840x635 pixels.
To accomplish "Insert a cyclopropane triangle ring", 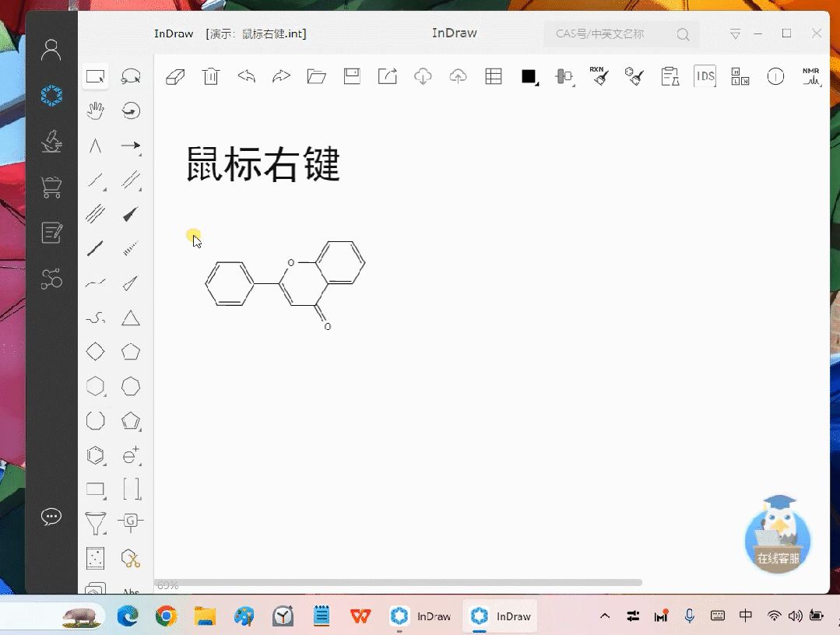I will pos(131,318).
